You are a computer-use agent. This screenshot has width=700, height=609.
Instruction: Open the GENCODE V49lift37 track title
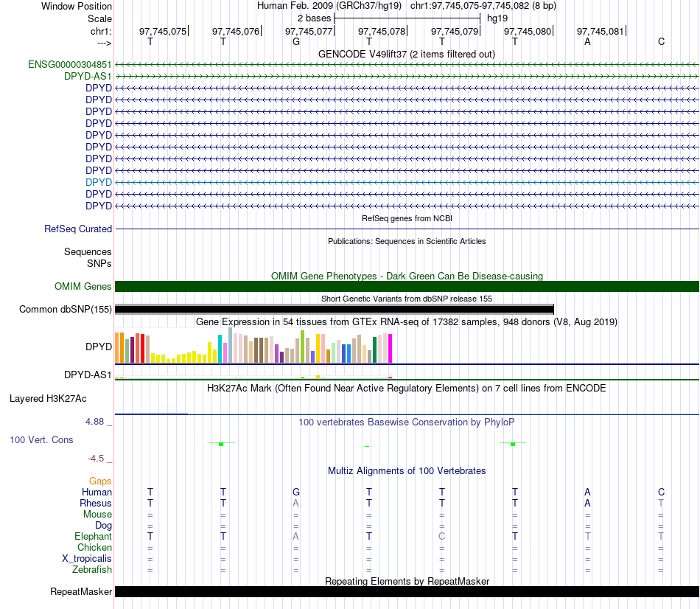[x=407, y=54]
